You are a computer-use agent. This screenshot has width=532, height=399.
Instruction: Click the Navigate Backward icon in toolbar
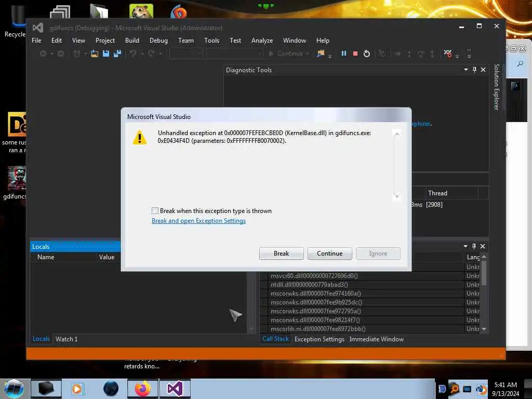click(x=43, y=54)
